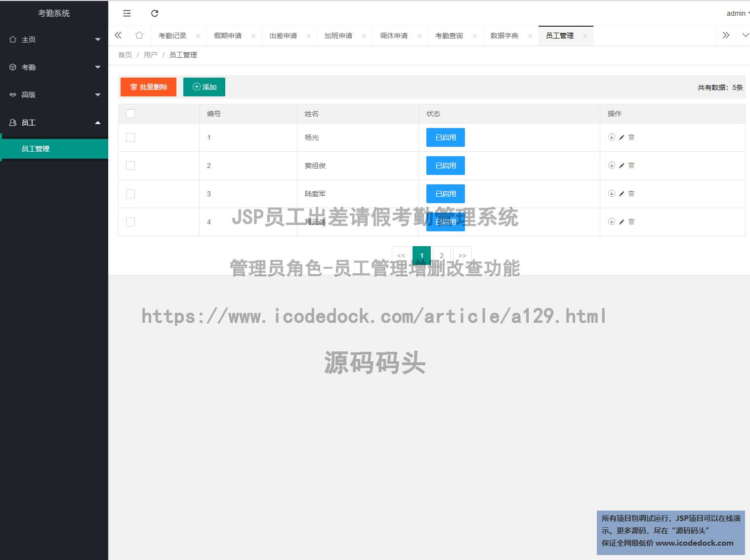Image resolution: width=750 pixels, height=560 pixels.
Task: Delete the row 4 employee with the trash icon
Action: (x=631, y=222)
